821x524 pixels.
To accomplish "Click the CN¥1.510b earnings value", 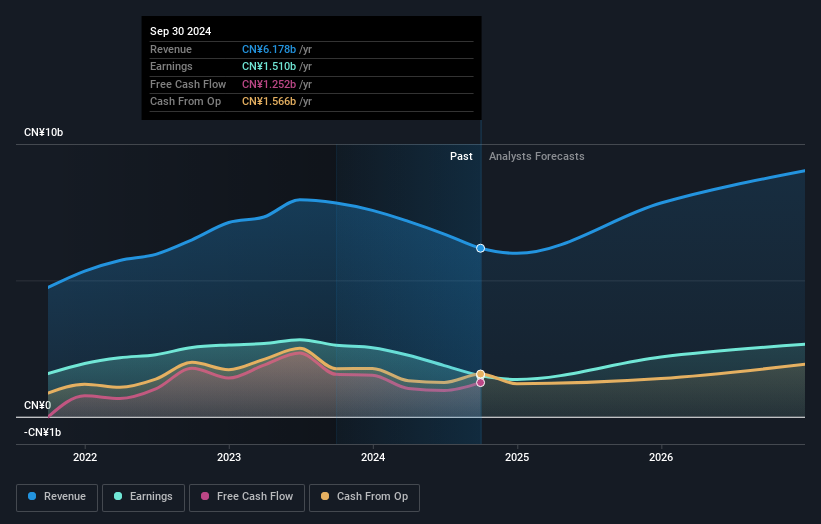I will pyautogui.click(x=269, y=66).
